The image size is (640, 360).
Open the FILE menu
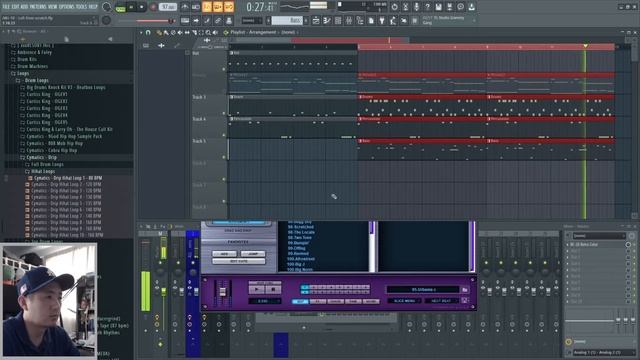click(6, 7)
